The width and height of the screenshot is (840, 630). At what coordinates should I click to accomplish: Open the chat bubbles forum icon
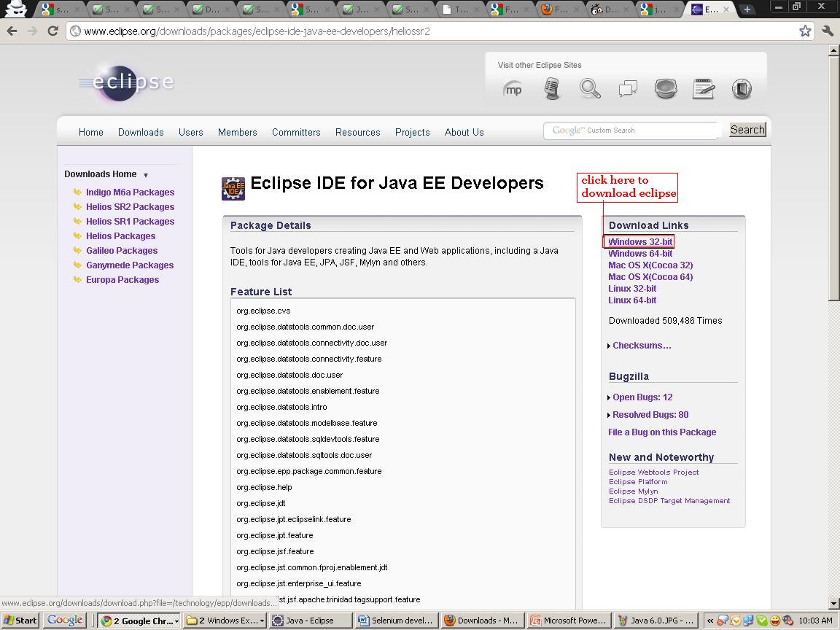coord(628,88)
